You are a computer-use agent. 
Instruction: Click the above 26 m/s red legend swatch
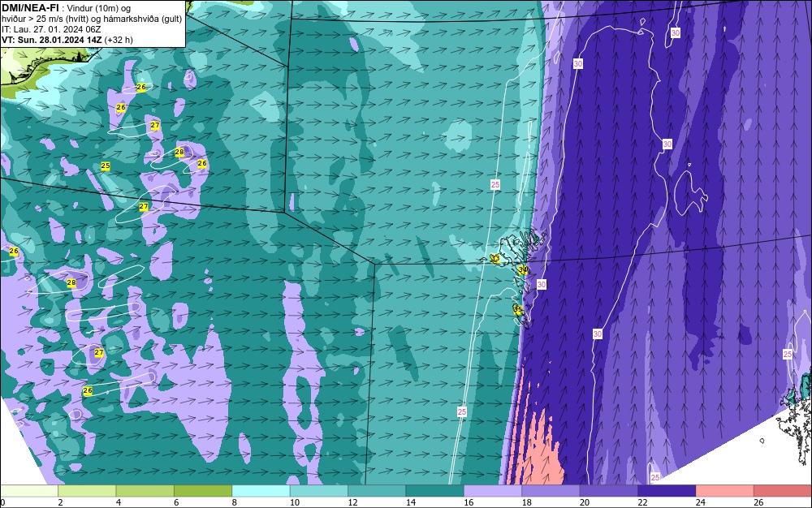coord(783,491)
